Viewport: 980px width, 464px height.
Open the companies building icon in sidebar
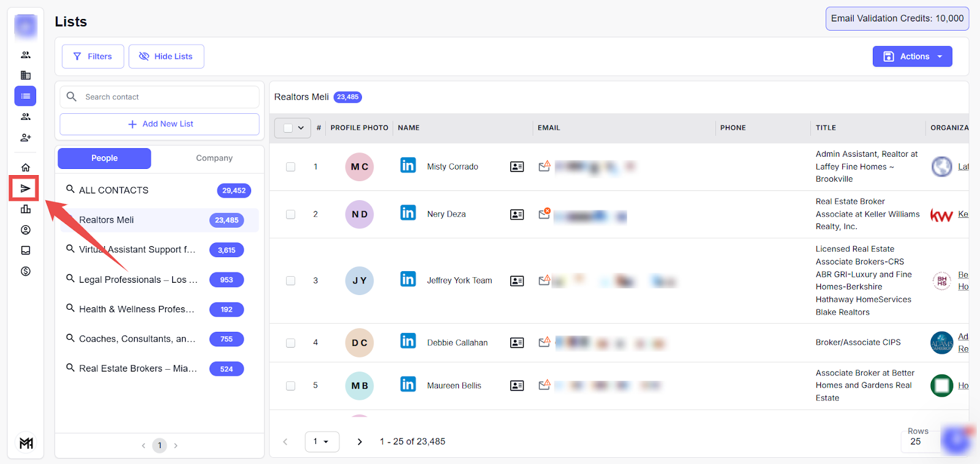tap(26, 75)
